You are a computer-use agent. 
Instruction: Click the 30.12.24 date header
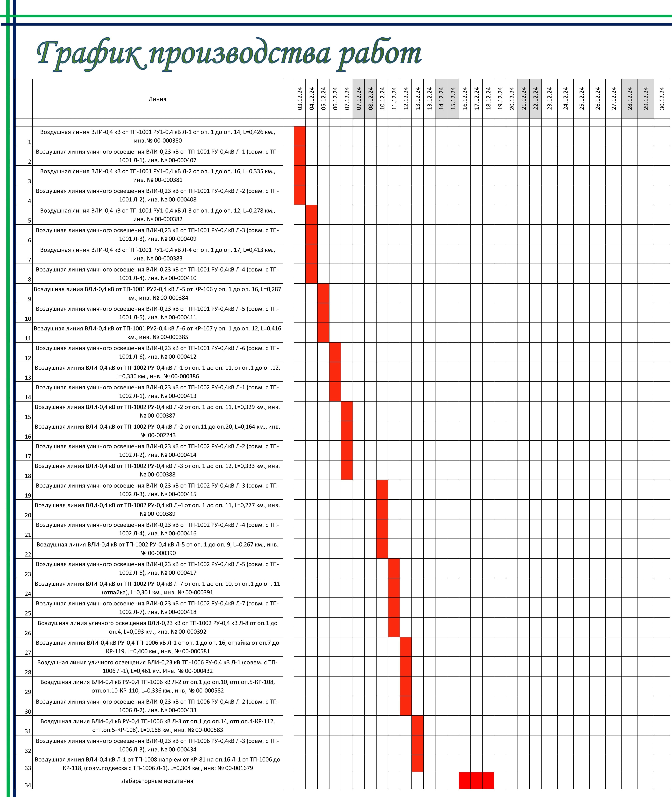662,99
